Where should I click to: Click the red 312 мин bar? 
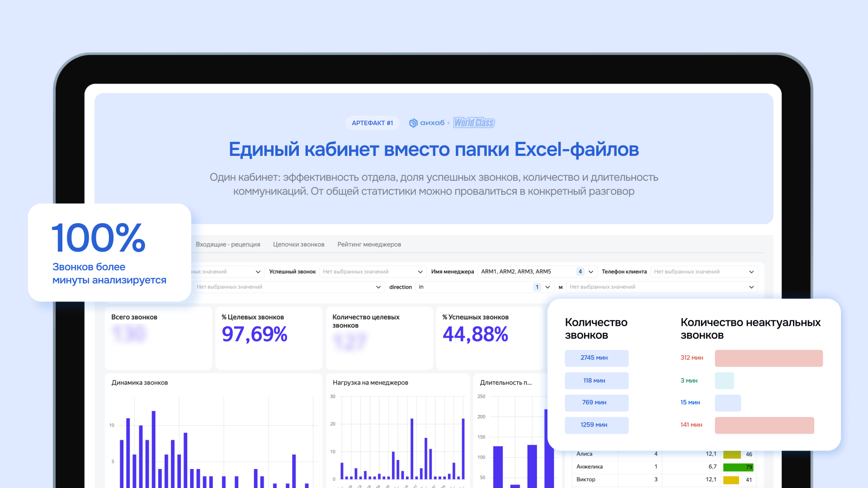[769, 358]
